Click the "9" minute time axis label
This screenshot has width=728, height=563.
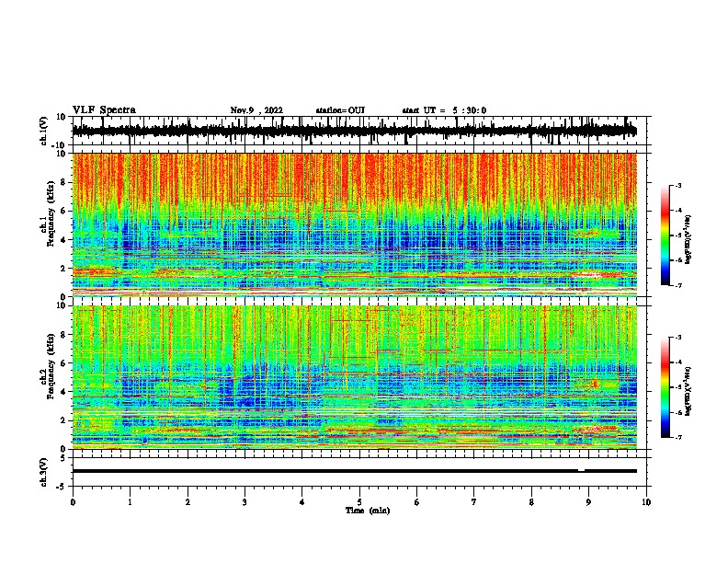point(588,502)
